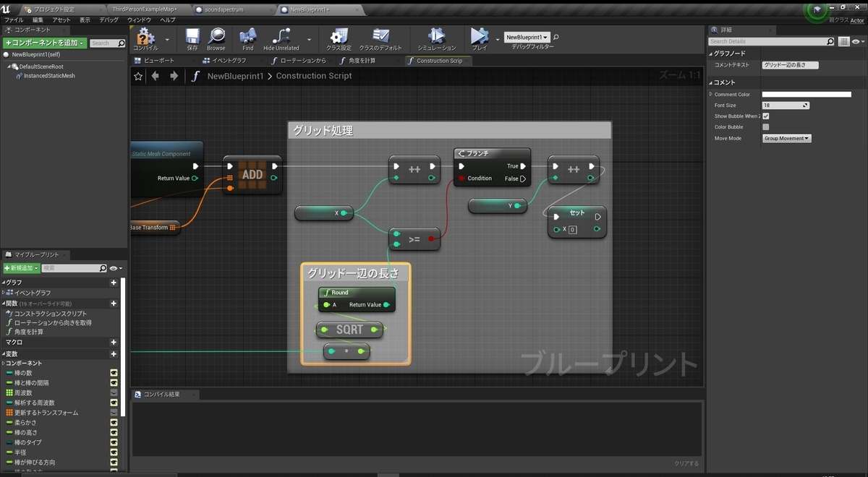Toggle visibility eye for 柔らかさ
868x477 pixels.
(x=114, y=423)
